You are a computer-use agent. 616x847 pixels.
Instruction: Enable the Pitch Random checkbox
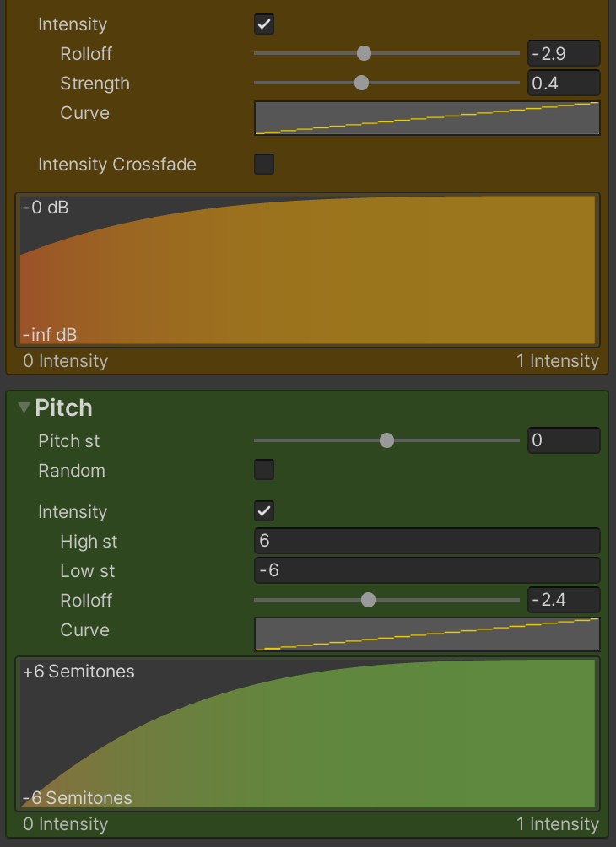[264, 470]
